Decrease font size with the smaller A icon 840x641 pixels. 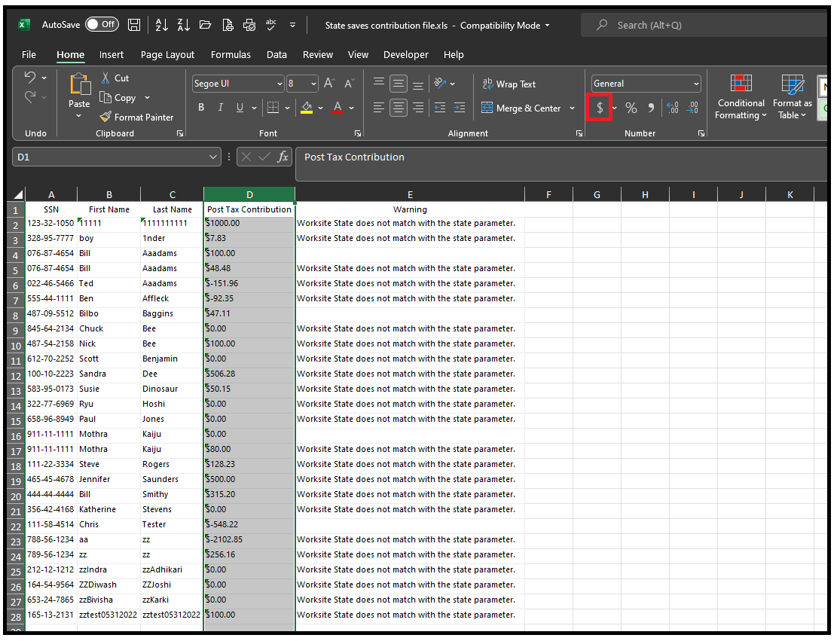pos(350,83)
